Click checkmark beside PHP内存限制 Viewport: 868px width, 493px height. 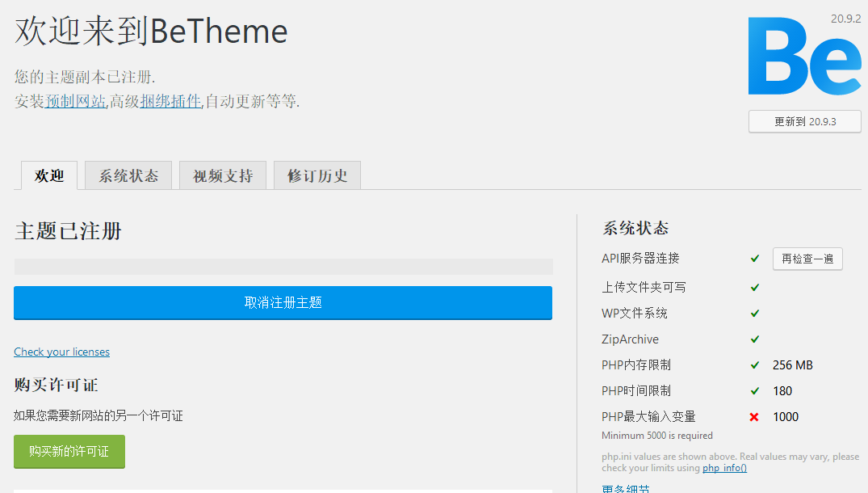[x=754, y=364]
